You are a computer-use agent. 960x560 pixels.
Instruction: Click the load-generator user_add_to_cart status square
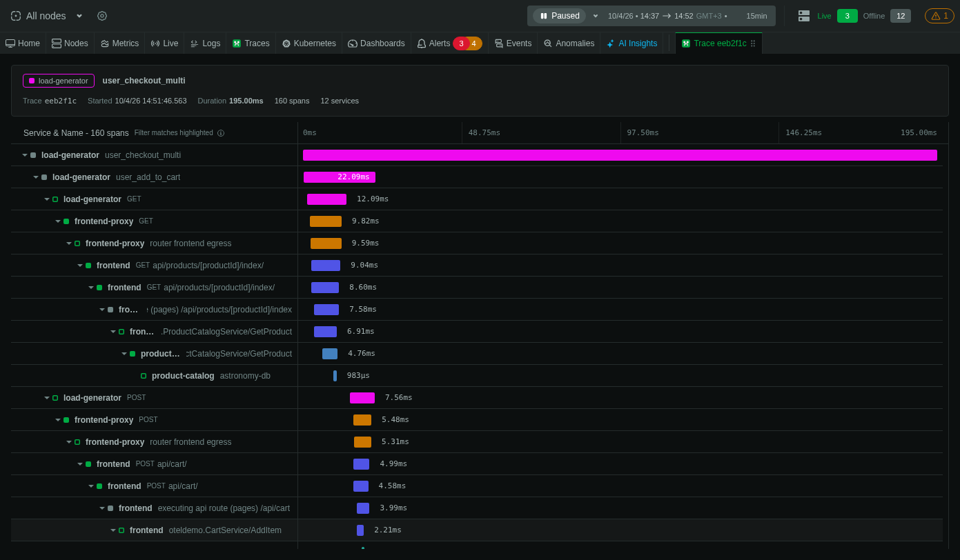44,177
